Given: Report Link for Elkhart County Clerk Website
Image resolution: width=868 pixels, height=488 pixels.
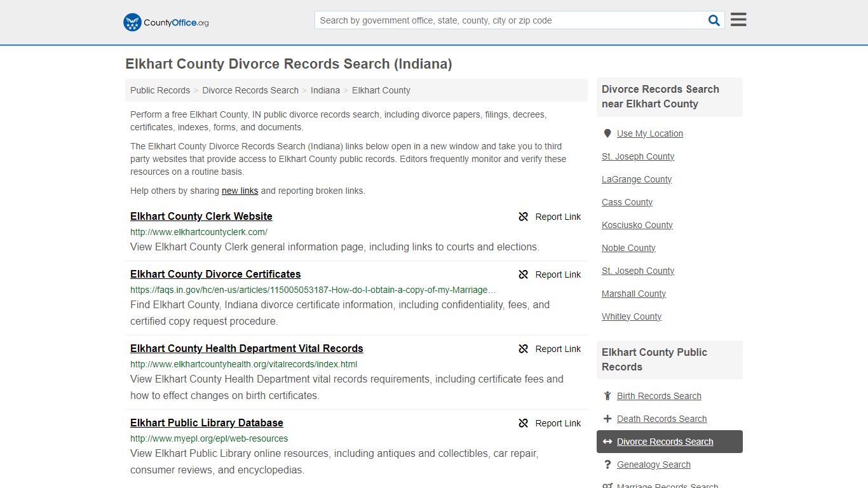Looking at the screenshot, I should click(550, 217).
